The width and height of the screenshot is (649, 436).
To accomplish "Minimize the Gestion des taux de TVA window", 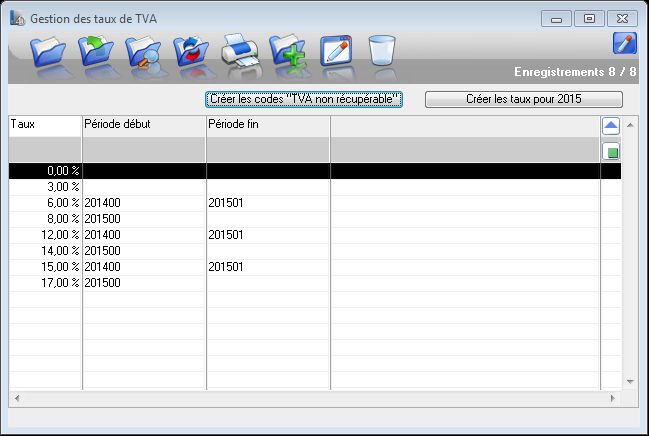I will click(556, 19).
